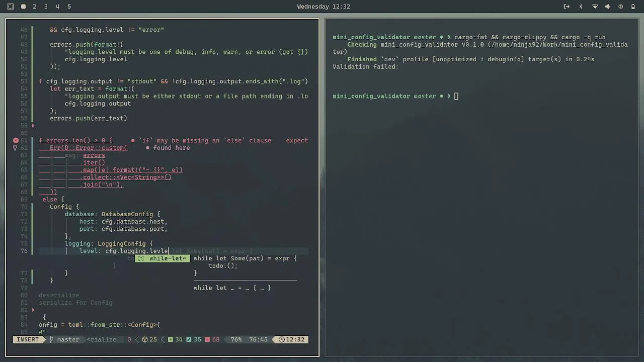Click the window layout icon in top bar

click(11, 7)
